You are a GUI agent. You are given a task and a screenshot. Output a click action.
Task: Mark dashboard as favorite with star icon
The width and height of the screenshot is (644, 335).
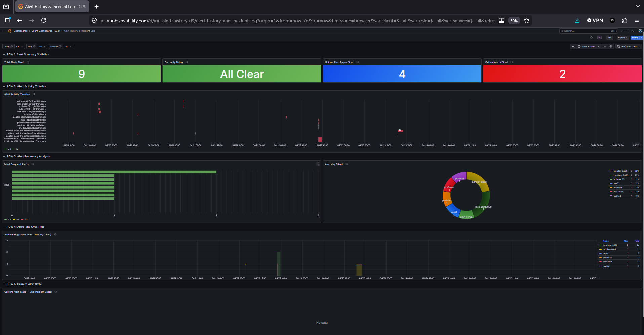591,38
